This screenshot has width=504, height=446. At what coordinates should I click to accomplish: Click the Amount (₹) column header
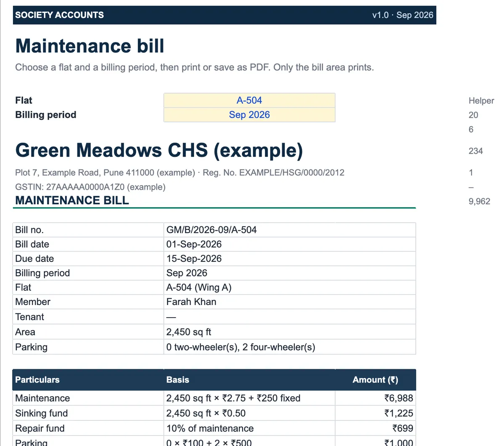click(375, 380)
